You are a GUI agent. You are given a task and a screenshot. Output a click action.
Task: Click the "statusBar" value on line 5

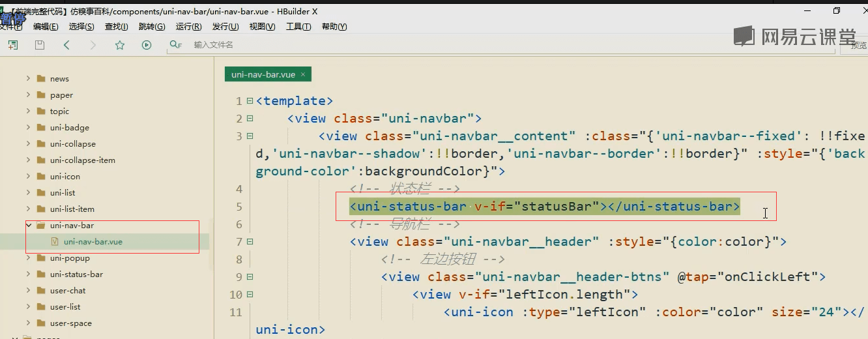pos(557,207)
